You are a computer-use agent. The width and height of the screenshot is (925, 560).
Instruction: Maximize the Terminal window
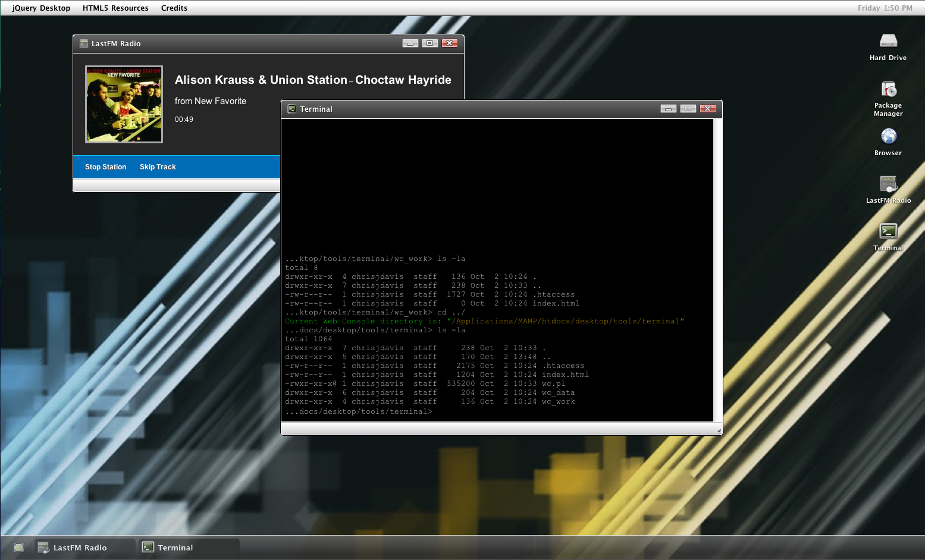(688, 109)
